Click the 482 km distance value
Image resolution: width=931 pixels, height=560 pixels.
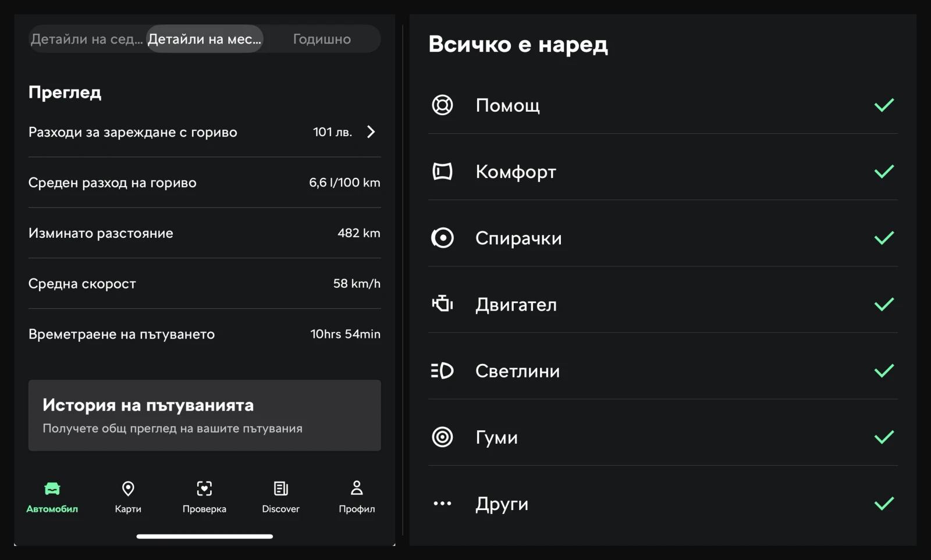click(359, 233)
